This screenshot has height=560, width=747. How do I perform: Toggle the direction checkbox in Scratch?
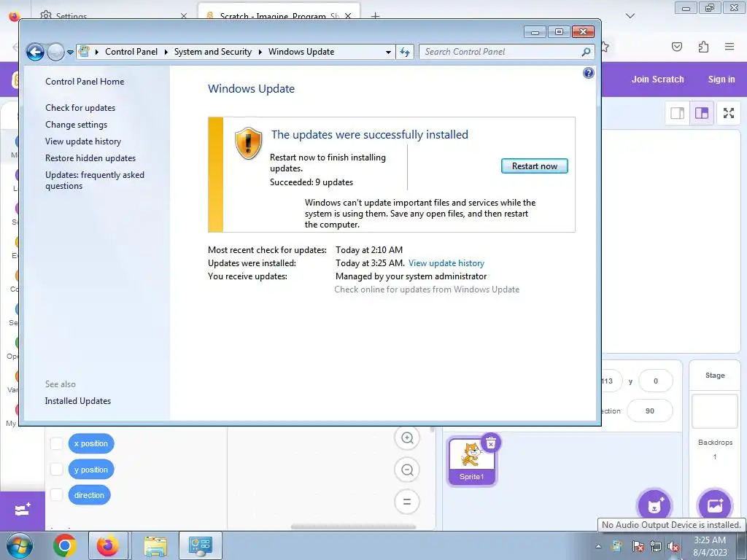[56, 495]
